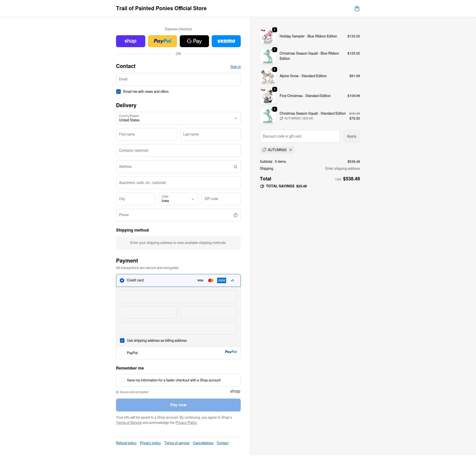Screen dimensions: 476x475
Task: Toggle Use shipping address as billing address
Action: (122, 340)
